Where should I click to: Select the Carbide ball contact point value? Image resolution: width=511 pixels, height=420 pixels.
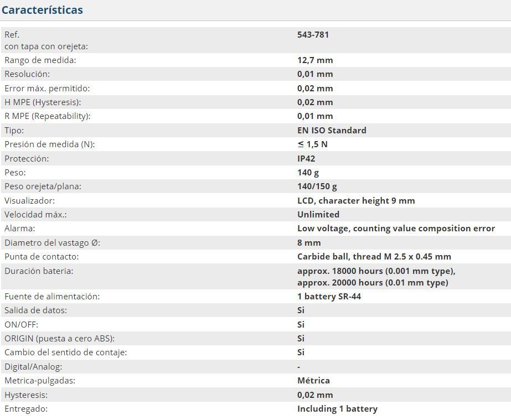pyautogui.click(x=374, y=256)
